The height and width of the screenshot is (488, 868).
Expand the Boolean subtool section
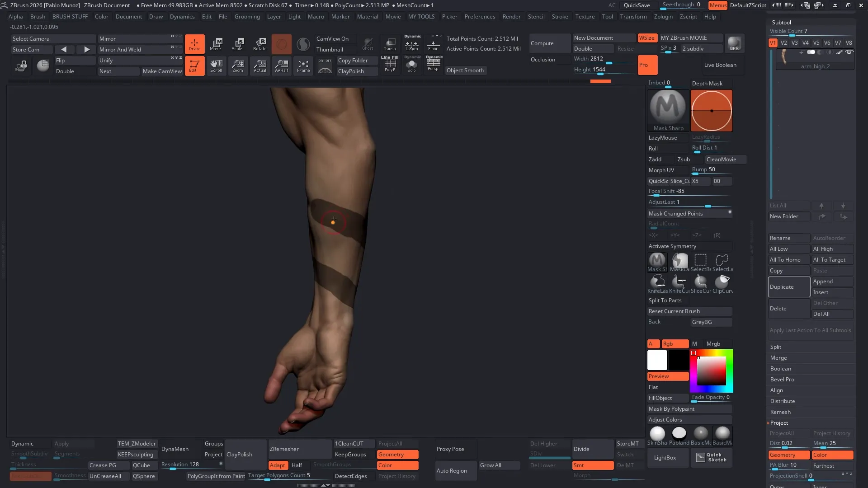click(x=780, y=369)
